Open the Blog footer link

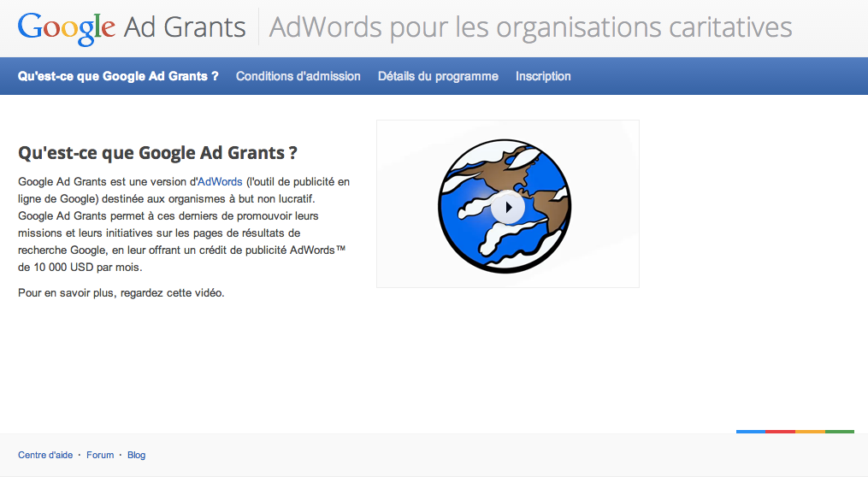136,455
